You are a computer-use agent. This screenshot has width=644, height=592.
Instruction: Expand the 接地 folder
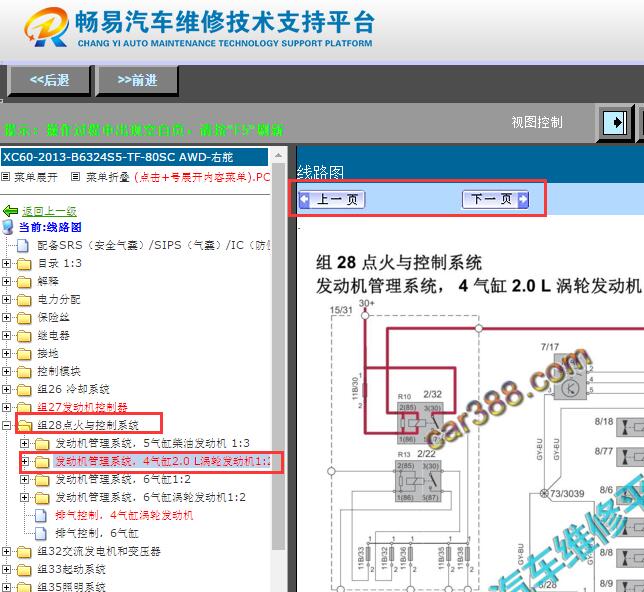click(x=6, y=354)
